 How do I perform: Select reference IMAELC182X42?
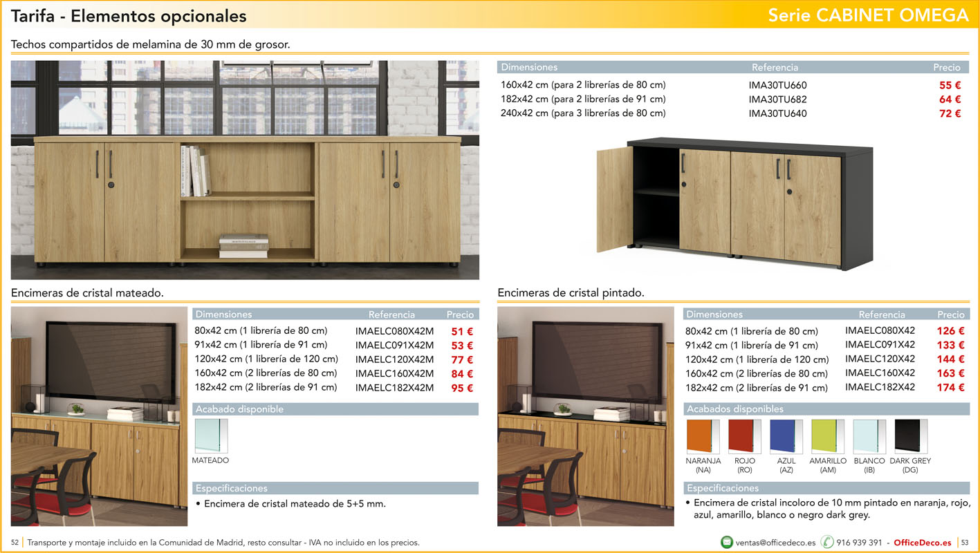tap(880, 387)
